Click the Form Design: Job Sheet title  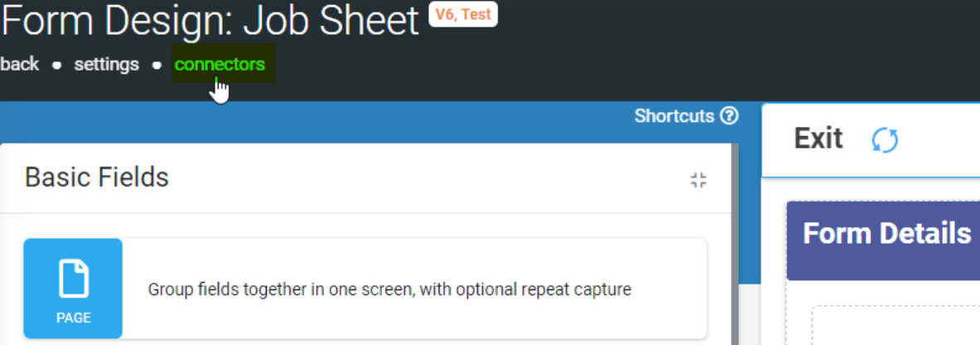click(210, 20)
